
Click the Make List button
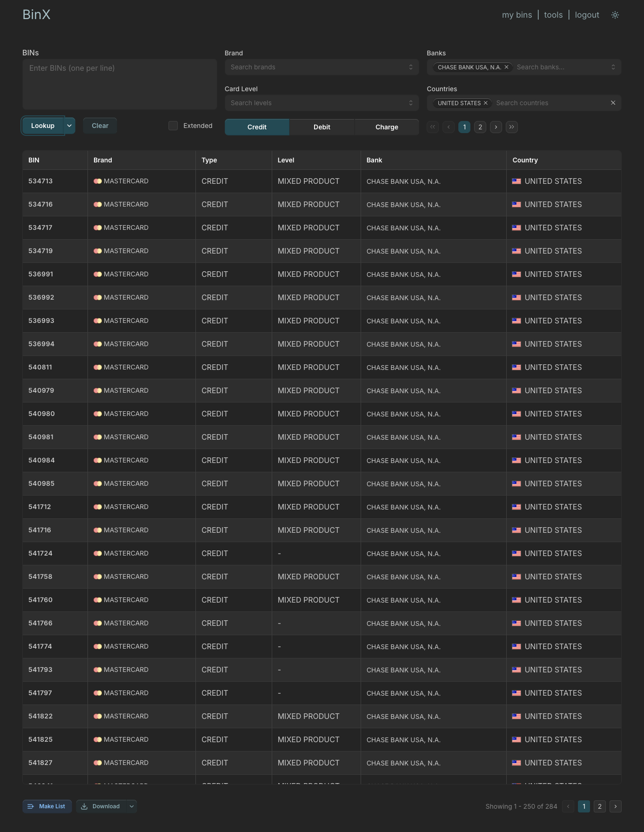tap(47, 806)
